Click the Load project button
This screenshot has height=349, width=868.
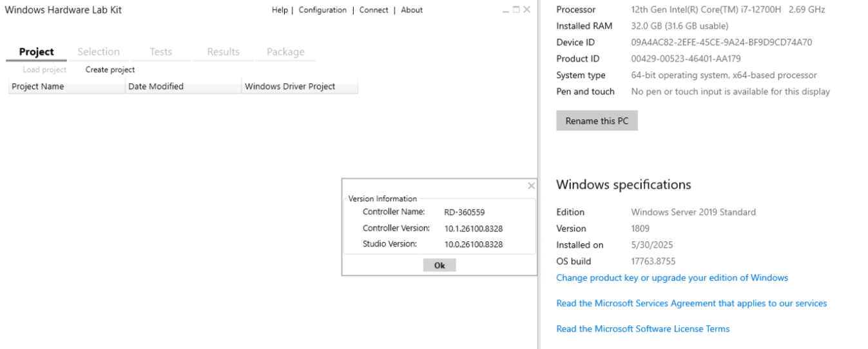coord(44,70)
